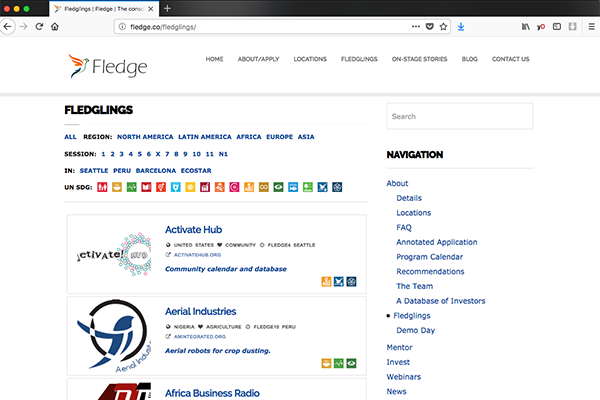This screenshot has width=600, height=400.
Task: Filter by yellow Clean Energy sun SDG icon
Action: (x=190, y=187)
